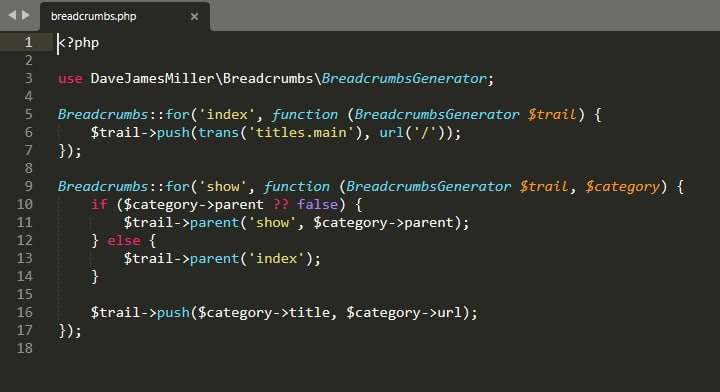Click line number 18 in gutter
720x392 pixels.
click(25, 348)
